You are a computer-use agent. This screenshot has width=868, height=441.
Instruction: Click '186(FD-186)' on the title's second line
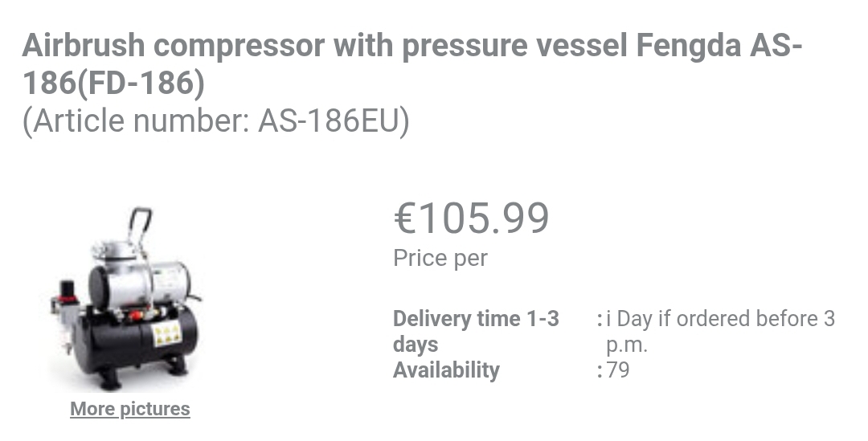(113, 83)
